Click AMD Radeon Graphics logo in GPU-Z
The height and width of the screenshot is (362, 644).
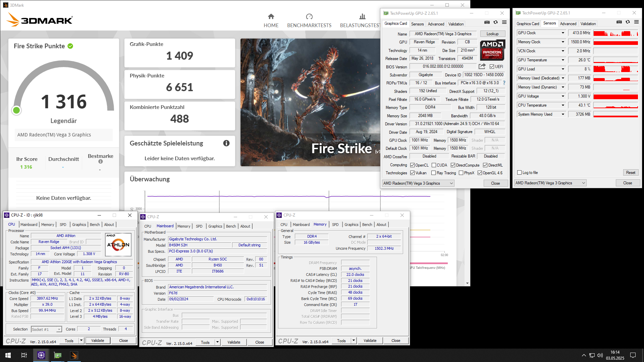[492, 50]
